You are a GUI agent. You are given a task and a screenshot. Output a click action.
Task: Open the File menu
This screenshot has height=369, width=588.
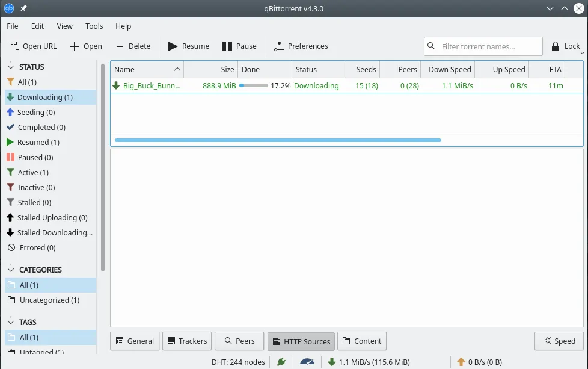point(13,26)
